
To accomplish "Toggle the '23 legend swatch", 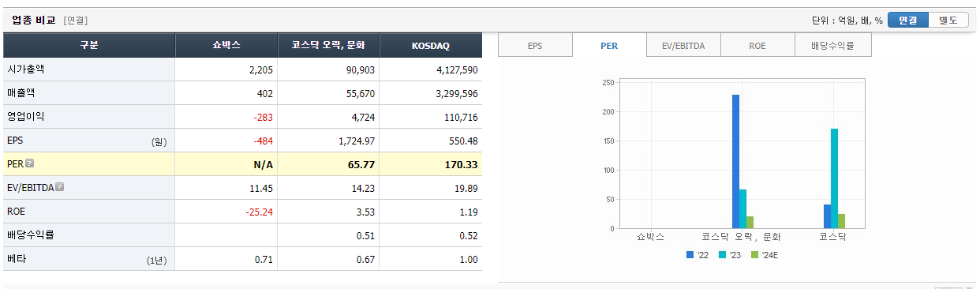I will tap(722, 255).
